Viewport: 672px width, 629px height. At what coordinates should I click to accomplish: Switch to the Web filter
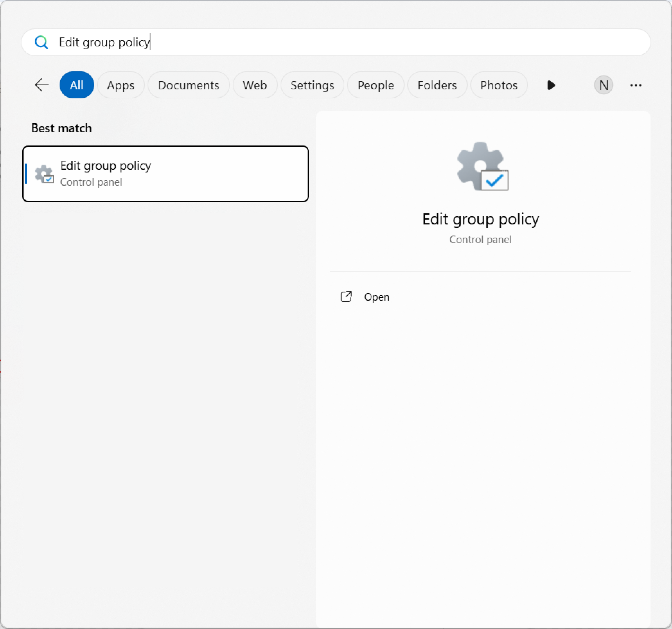(x=255, y=85)
